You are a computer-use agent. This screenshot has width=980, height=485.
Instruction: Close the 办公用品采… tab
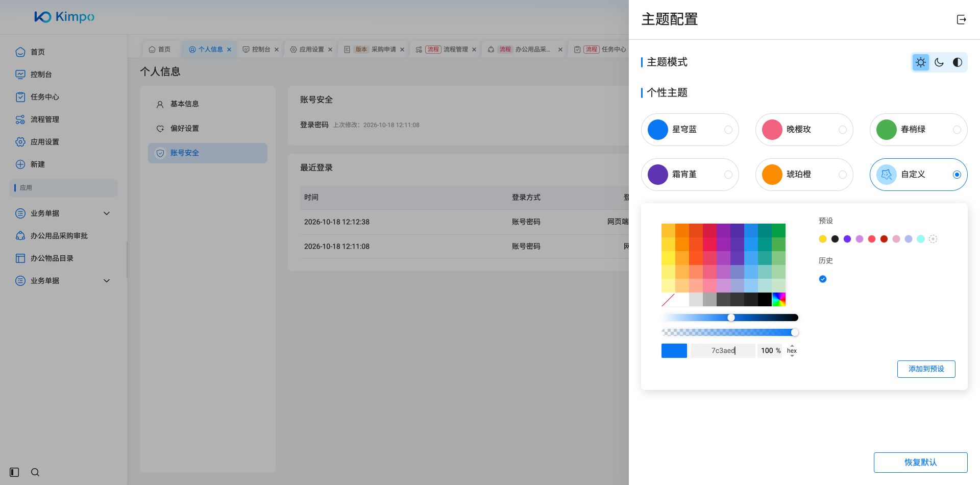tap(560, 50)
